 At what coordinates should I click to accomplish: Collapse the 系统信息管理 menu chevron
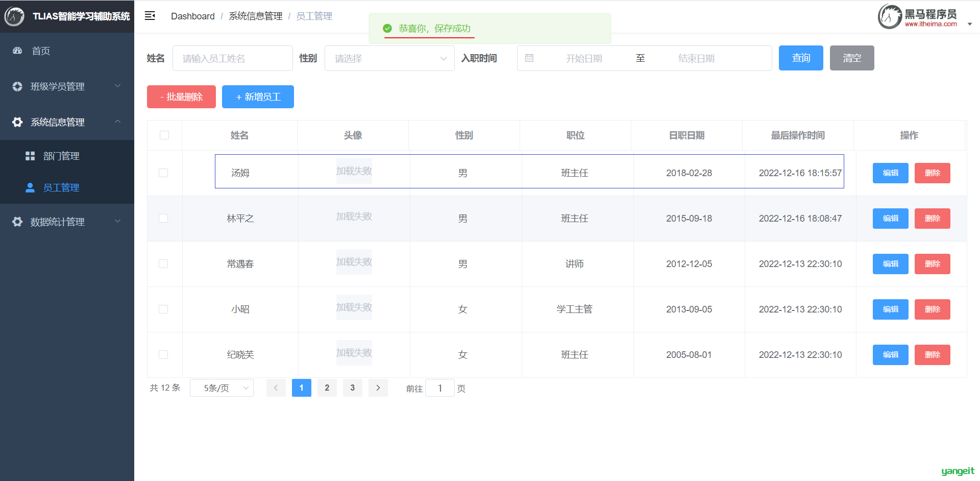[x=118, y=122]
